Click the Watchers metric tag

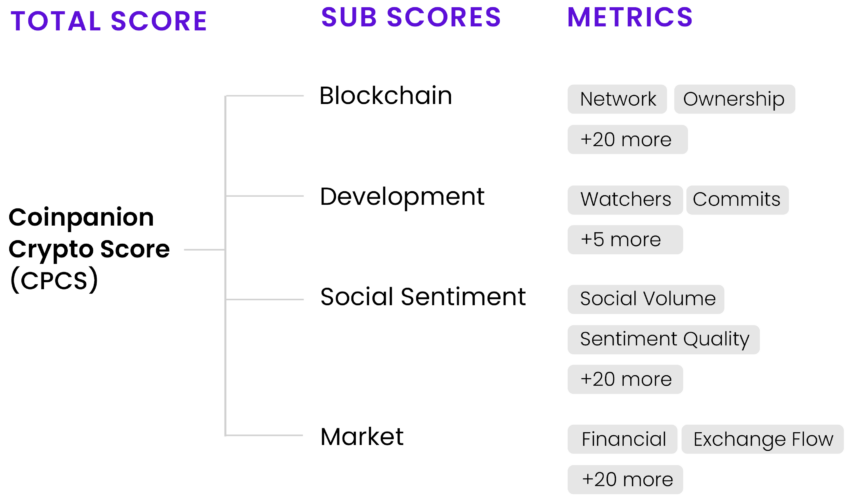(625, 200)
